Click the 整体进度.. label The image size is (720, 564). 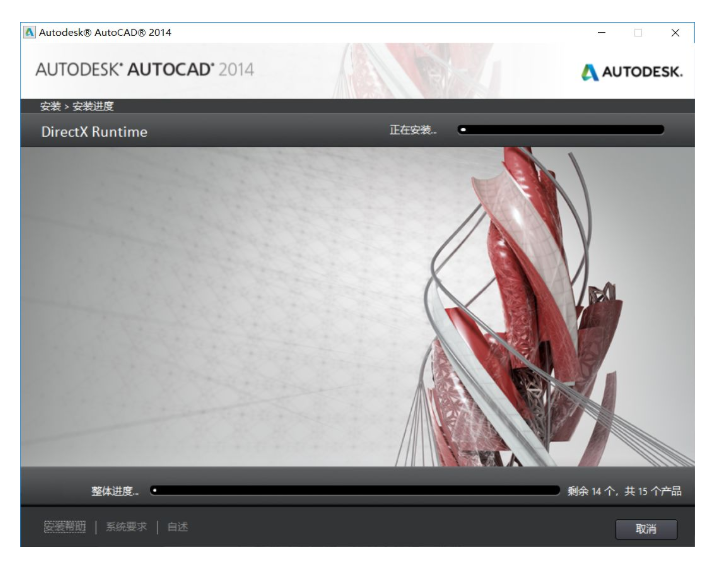(115, 491)
